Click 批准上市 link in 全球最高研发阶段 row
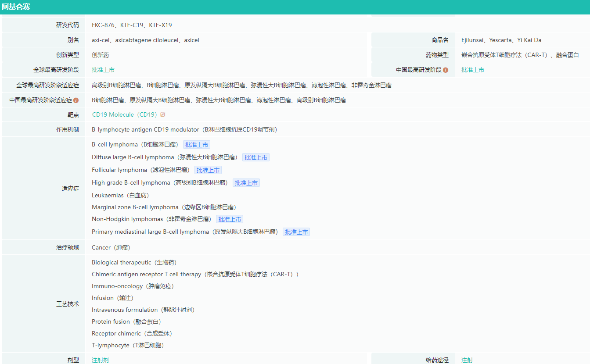The height and width of the screenshot is (364, 590). (103, 70)
